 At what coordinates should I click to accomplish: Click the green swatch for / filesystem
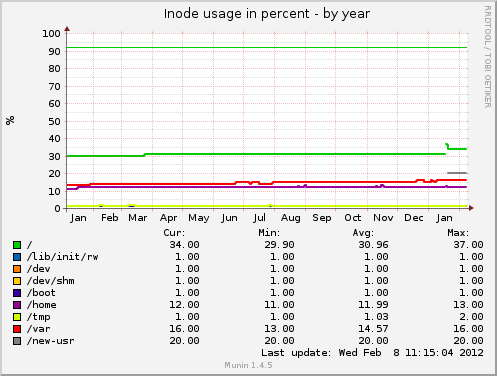click(17, 245)
